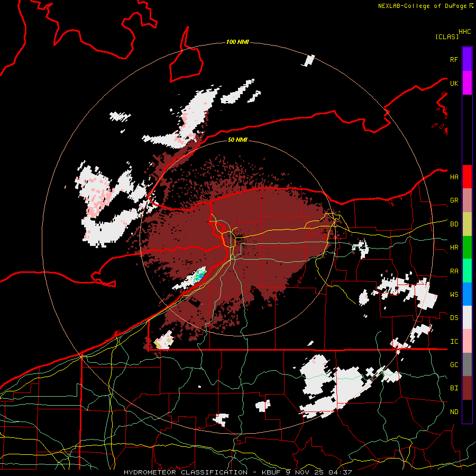Click the HA red legend swatch

tap(467, 177)
